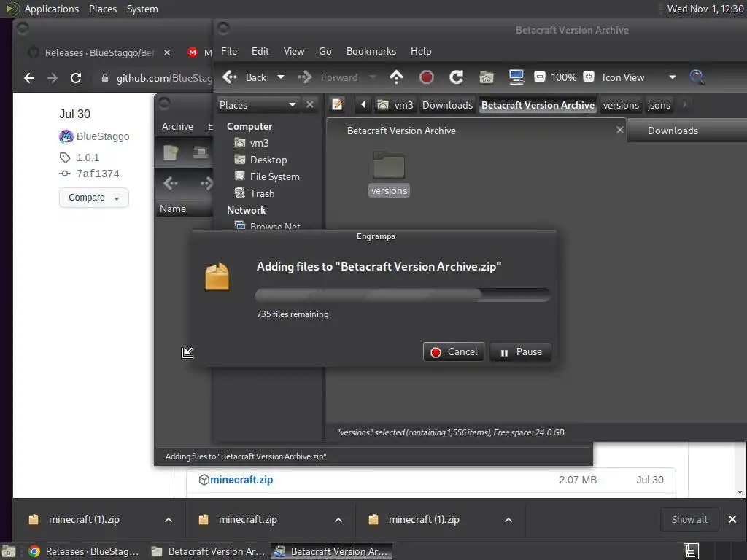Go to Downloads in the path bar

447,105
